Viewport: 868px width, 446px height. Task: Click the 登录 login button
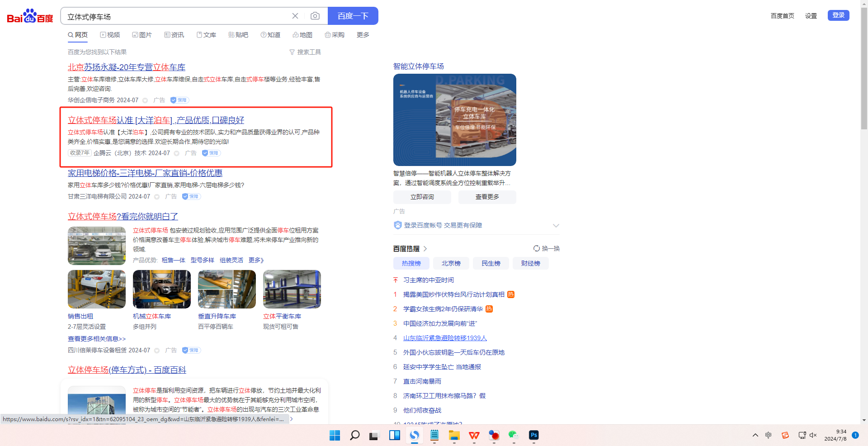(x=839, y=15)
